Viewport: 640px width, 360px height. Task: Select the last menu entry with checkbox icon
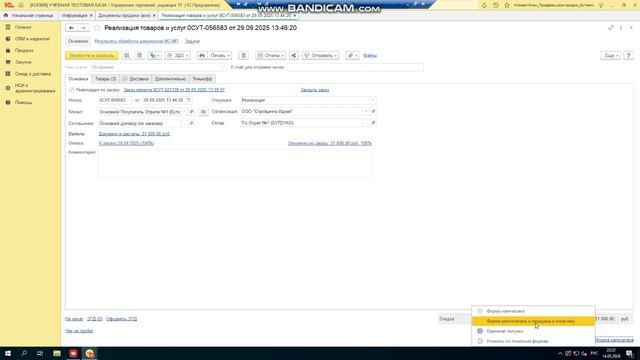(533, 341)
